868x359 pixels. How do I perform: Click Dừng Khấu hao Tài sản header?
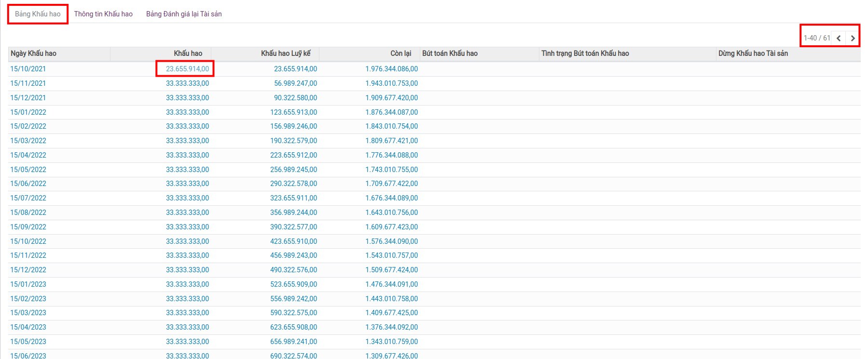pyautogui.click(x=753, y=53)
